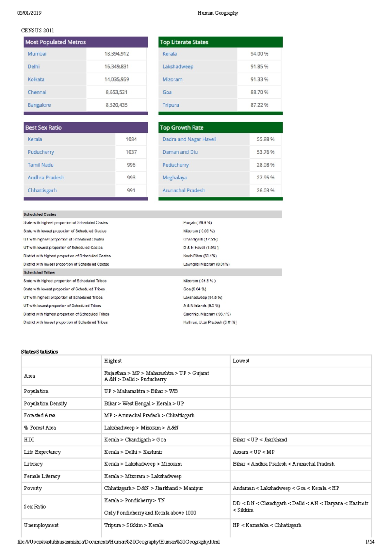The height and width of the screenshot is (555, 392).
Task: Select the Life Expectancy row label
Action: [x=42, y=452]
